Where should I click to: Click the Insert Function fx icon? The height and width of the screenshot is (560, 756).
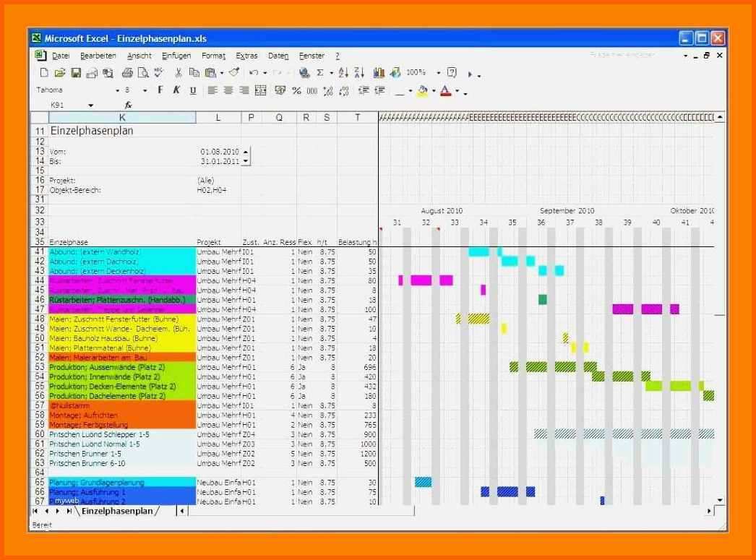128,105
